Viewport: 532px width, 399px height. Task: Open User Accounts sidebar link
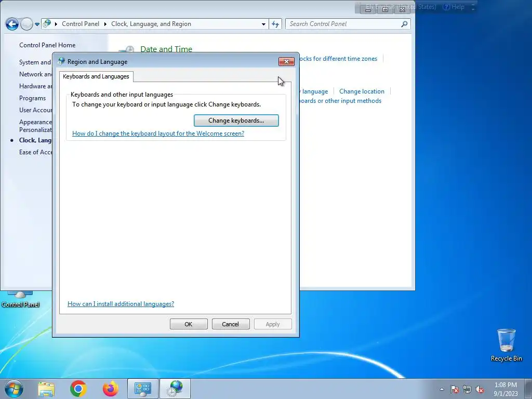35,110
